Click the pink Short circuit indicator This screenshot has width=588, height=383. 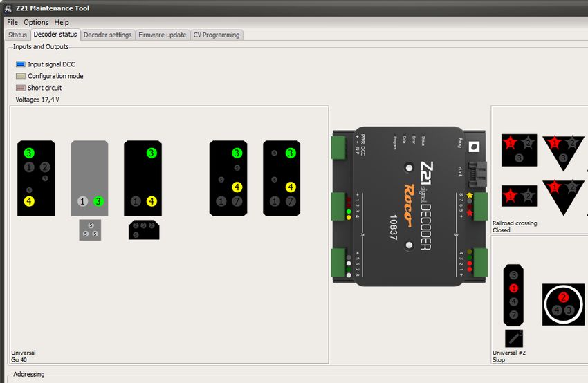pyautogui.click(x=21, y=88)
